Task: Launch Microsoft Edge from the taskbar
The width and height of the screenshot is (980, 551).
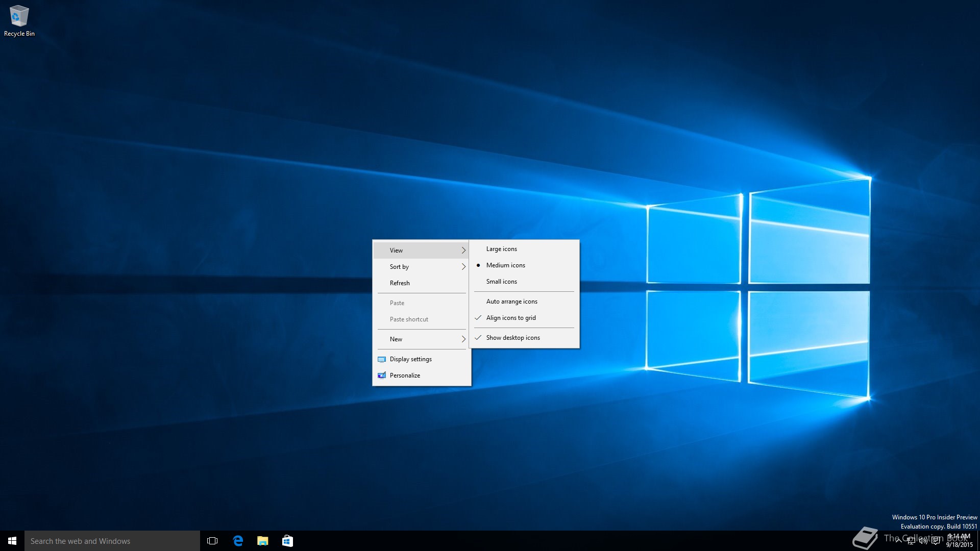Action: (x=238, y=541)
